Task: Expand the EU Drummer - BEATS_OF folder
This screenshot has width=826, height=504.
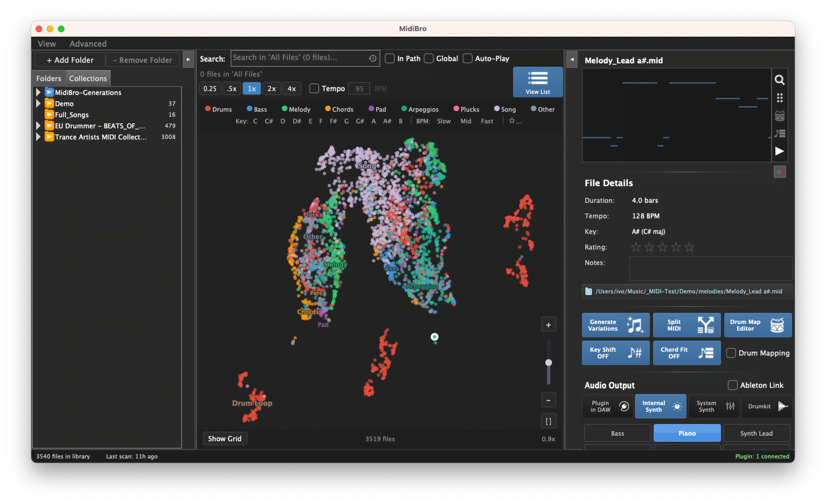Action: (38, 126)
